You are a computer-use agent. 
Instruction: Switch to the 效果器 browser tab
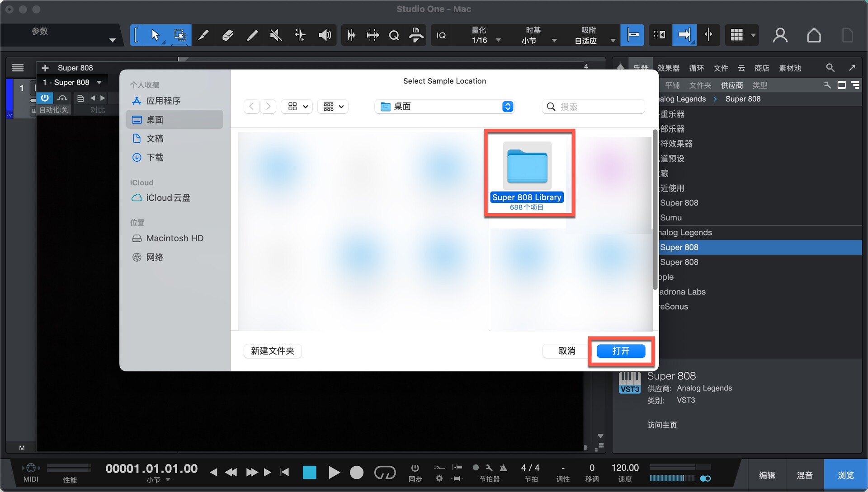coord(668,68)
